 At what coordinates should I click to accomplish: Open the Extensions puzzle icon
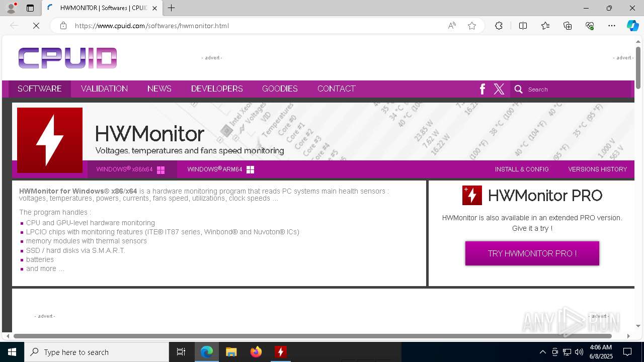(x=499, y=26)
